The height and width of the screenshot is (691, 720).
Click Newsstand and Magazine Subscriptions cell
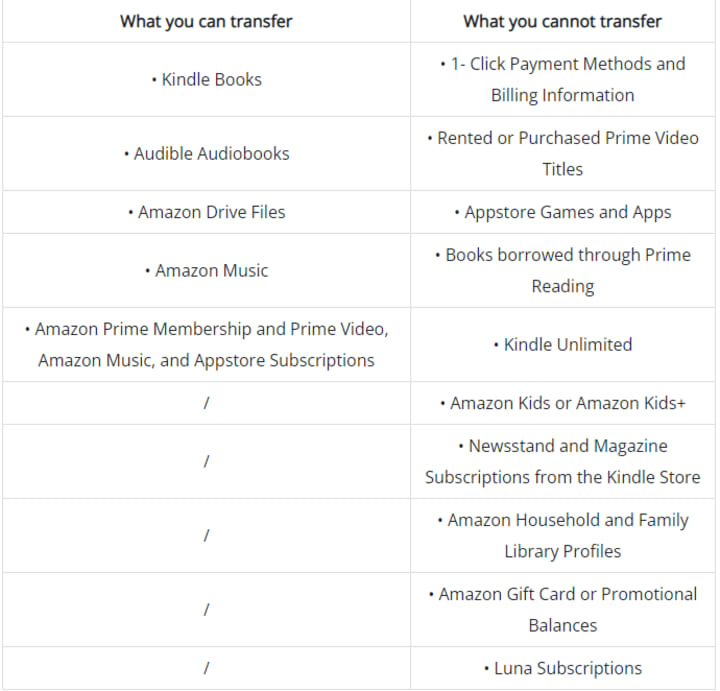point(562,461)
